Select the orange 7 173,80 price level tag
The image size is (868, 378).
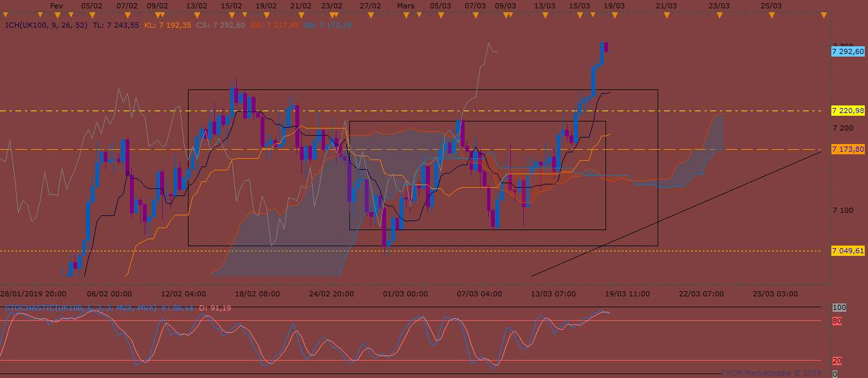point(847,149)
